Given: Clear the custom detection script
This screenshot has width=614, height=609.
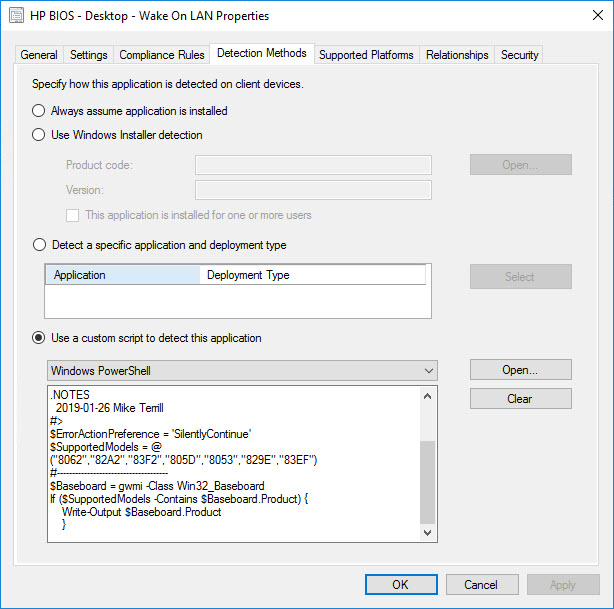Looking at the screenshot, I should click(x=520, y=398).
